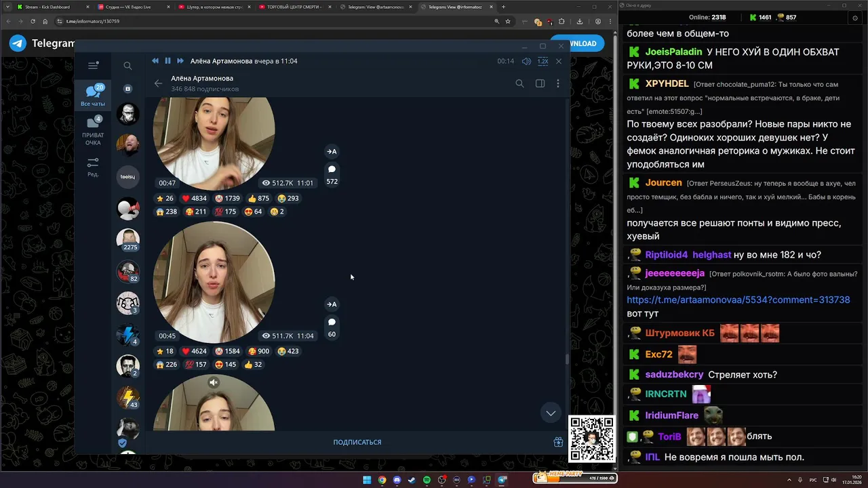Click the star reaction with 26
The height and width of the screenshot is (488, 868).
coord(165,199)
